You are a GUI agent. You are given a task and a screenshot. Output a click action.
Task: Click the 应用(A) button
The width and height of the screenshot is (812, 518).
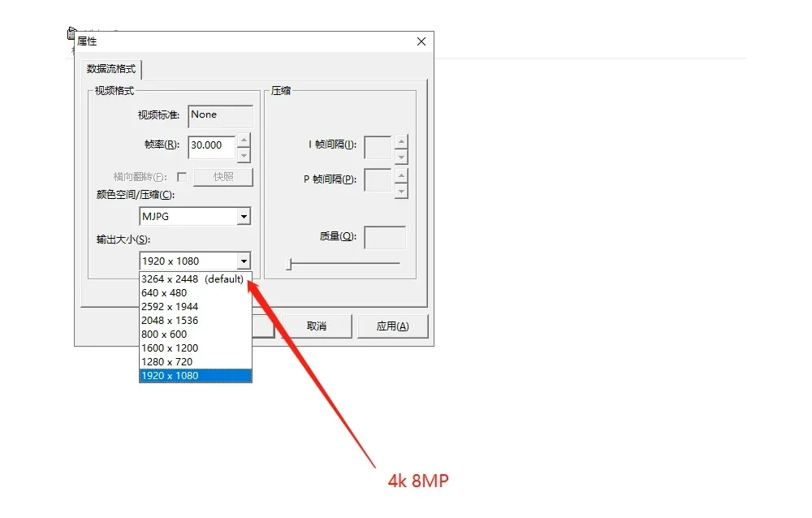[392, 326]
